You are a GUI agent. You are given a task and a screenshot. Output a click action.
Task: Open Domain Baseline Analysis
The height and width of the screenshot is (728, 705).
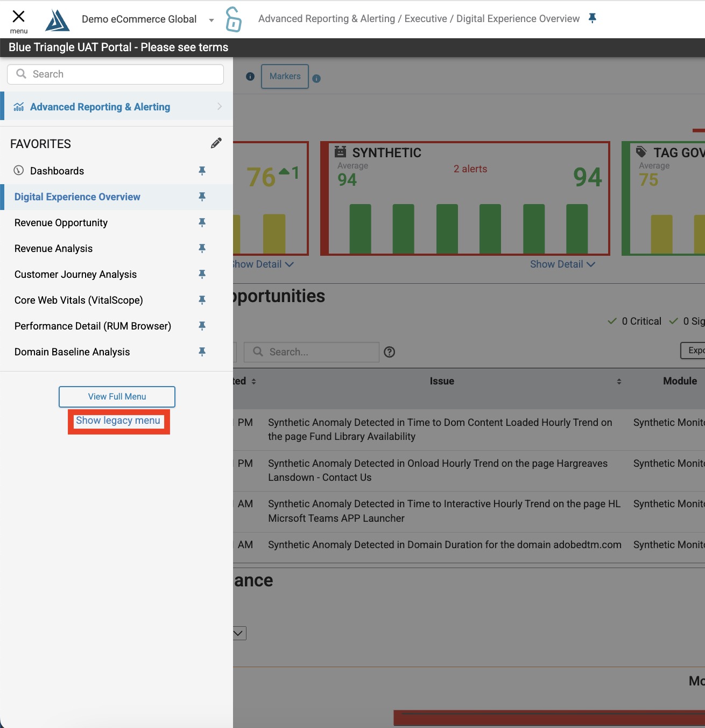(x=72, y=352)
